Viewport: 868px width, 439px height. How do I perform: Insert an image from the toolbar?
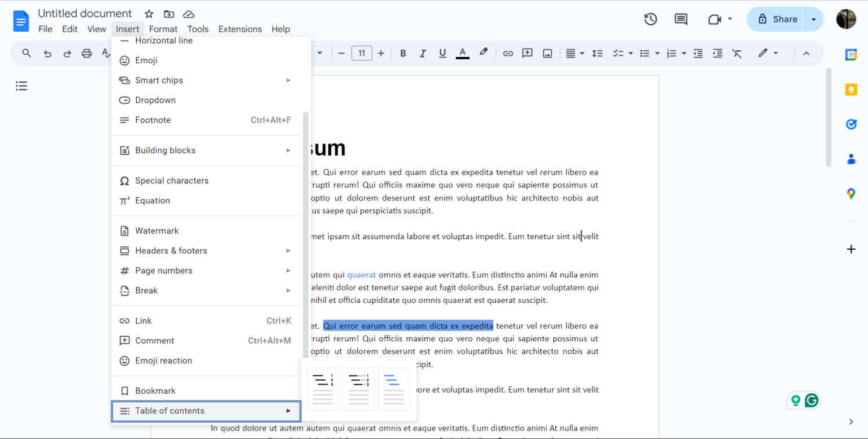coord(547,53)
